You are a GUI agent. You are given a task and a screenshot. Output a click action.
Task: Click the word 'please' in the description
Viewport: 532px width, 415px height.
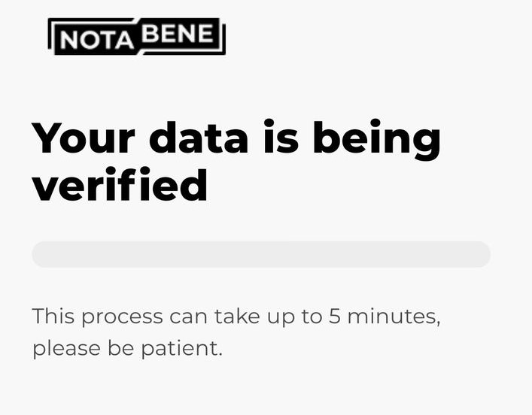pos(66,349)
